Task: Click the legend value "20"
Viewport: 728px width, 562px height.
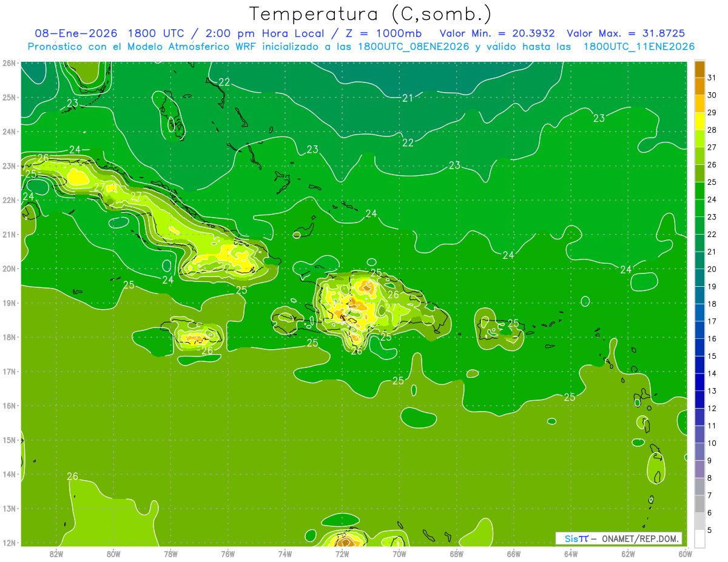Action: [712, 269]
